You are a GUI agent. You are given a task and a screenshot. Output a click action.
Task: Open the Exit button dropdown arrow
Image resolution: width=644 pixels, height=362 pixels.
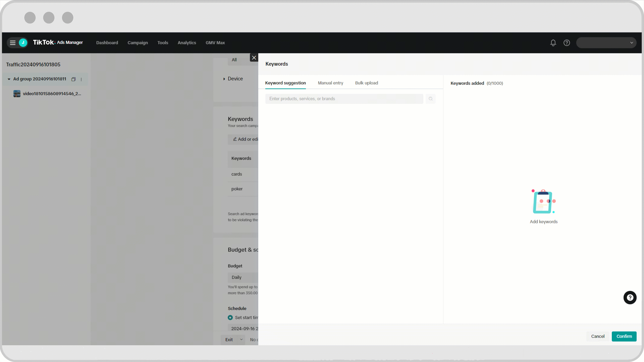(x=241, y=340)
